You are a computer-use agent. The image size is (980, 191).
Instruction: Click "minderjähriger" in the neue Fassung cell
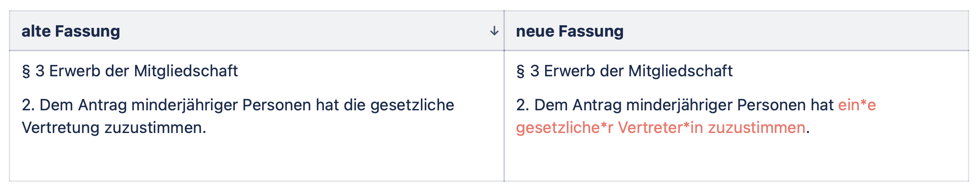(679, 105)
